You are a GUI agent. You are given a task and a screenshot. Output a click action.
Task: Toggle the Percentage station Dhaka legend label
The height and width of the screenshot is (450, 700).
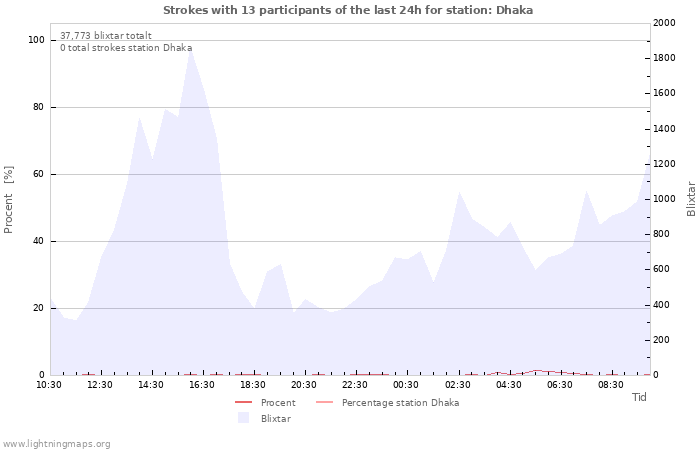(400, 403)
